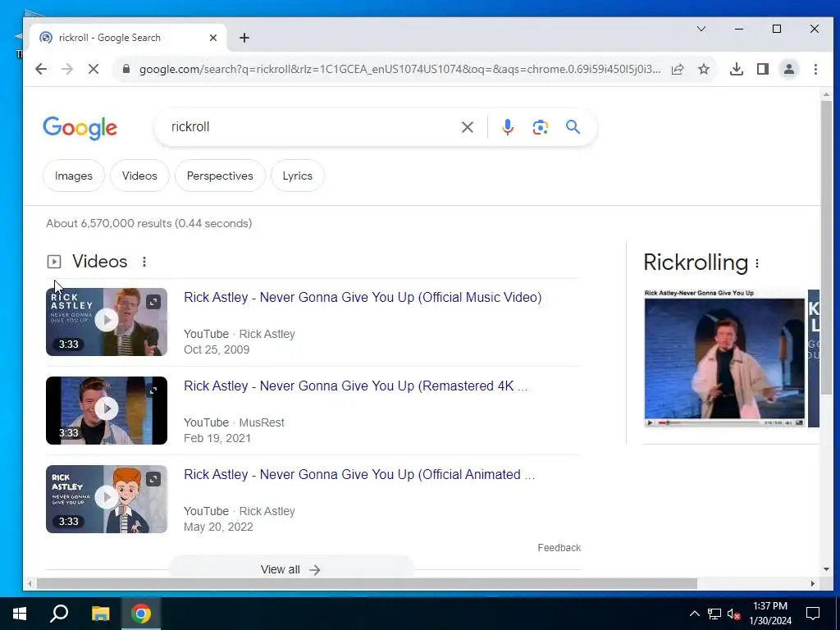The width and height of the screenshot is (840, 630).
Task: Open the Chrome profile avatar
Action: tap(789, 69)
